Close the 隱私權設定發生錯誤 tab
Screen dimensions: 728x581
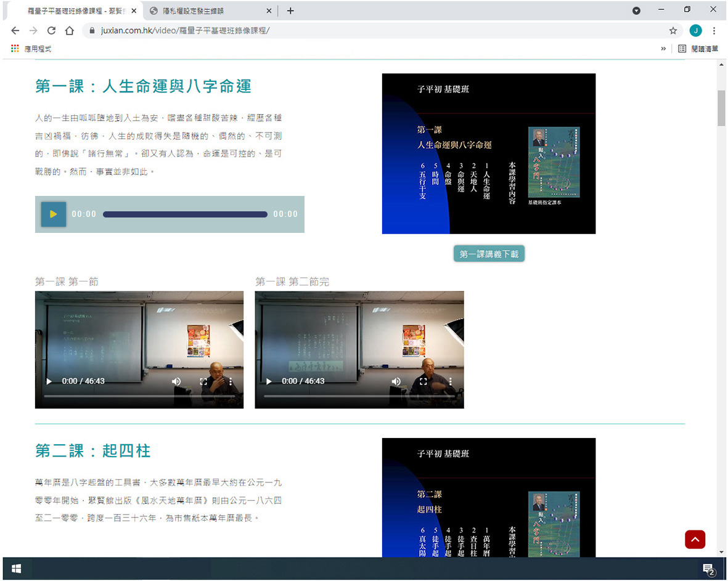point(269,10)
